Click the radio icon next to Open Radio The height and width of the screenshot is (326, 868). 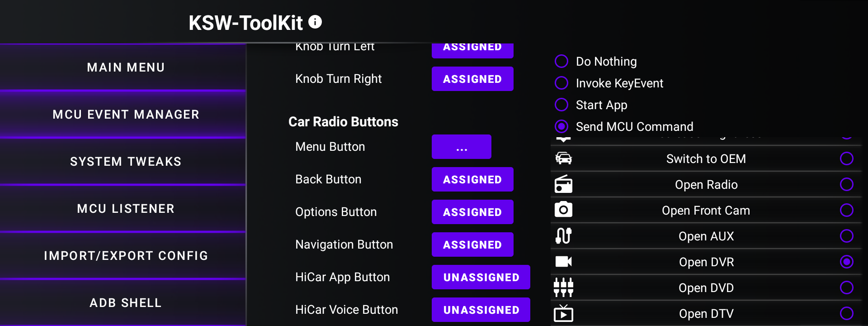coord(563,184)
